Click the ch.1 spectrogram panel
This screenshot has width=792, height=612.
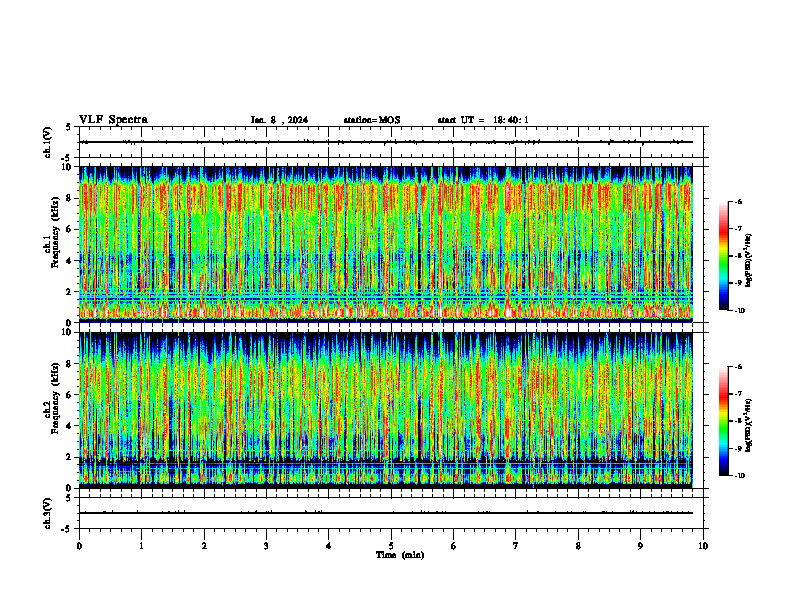386,244
